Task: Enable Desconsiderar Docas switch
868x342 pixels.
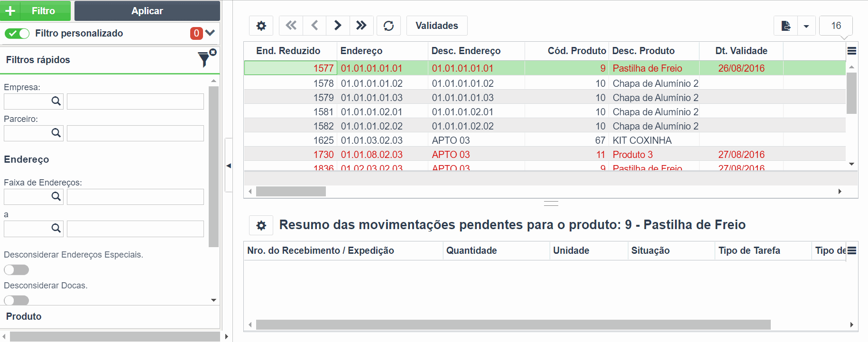Action: 17,300
